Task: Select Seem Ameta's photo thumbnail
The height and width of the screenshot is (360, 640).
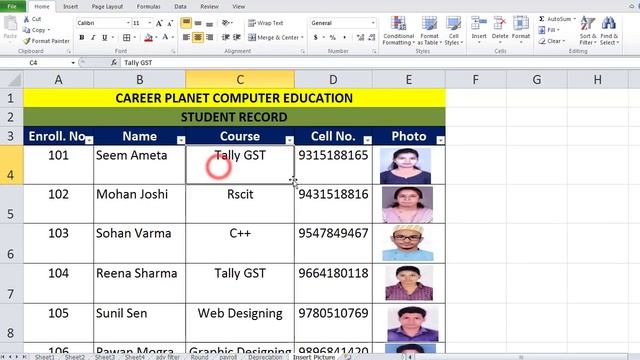Action: (405, 165)
